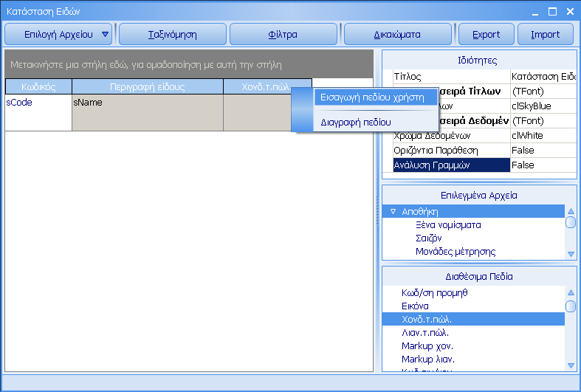Open the Φίλτρα button
The height and width of the screenshot is (392, 581).
point(283,35)
